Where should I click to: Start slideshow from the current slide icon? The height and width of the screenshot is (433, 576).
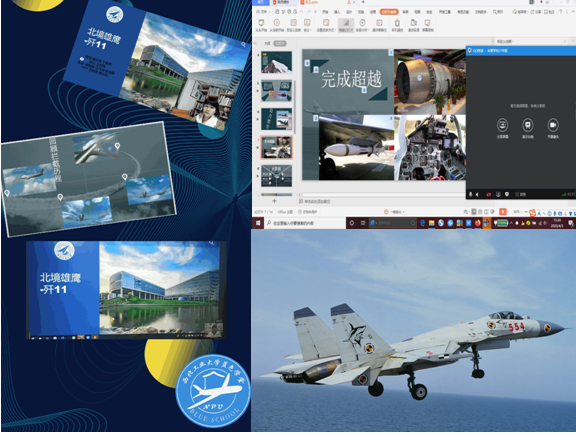(x=277, y=23)
